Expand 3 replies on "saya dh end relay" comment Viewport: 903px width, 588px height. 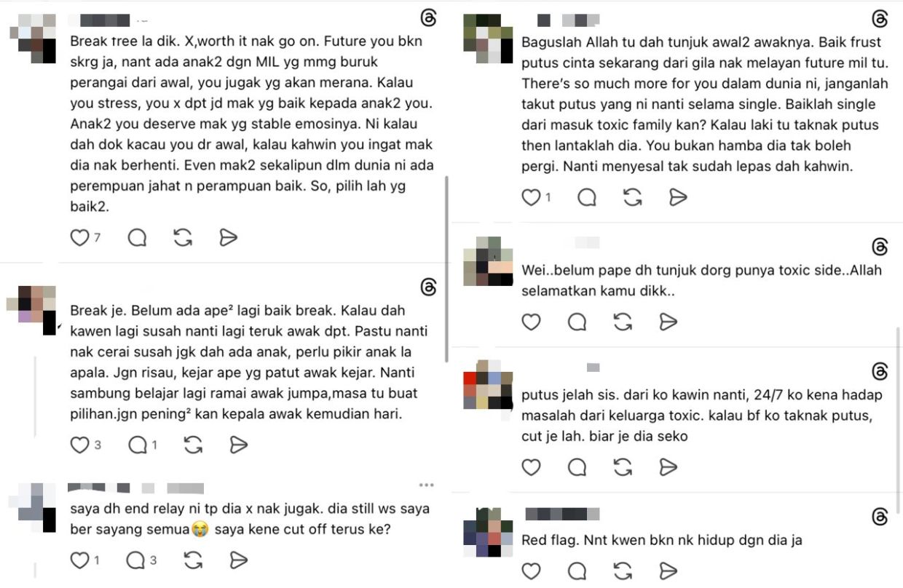click(x=143, y=560)
